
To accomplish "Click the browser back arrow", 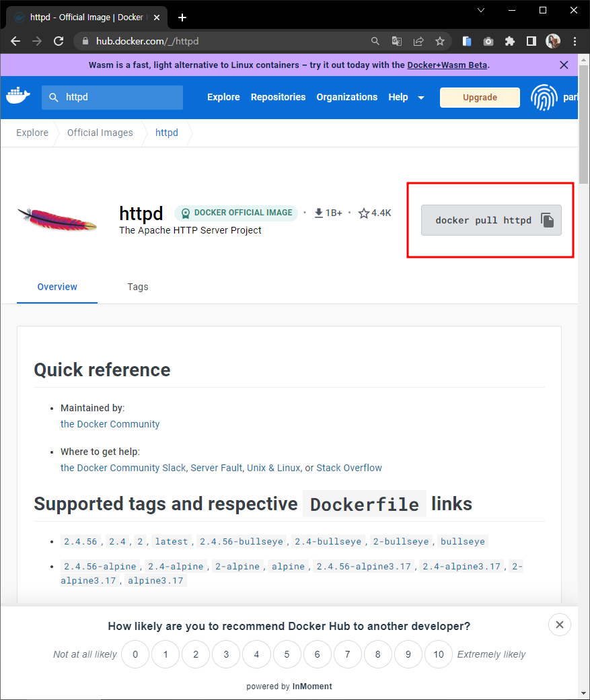I will [15, 41].
